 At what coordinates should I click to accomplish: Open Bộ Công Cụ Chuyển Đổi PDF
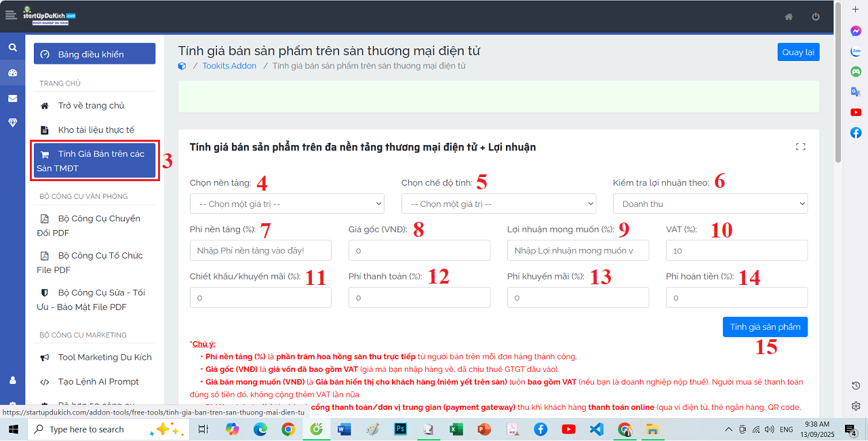coord(94,226)
